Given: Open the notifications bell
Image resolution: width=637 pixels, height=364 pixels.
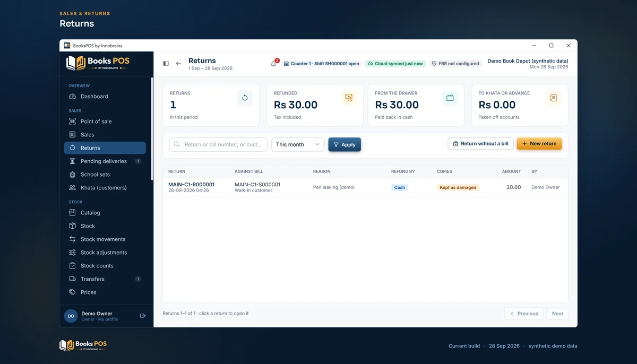Looking at the screenshot, I should [274, 64].
